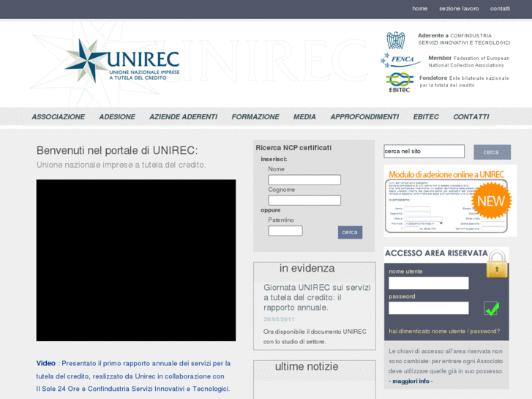The height and width of the screenshot is (399, 532).
Task: Open Giornata UNIREC sui servizi news headline
Action: pos(317,297)
